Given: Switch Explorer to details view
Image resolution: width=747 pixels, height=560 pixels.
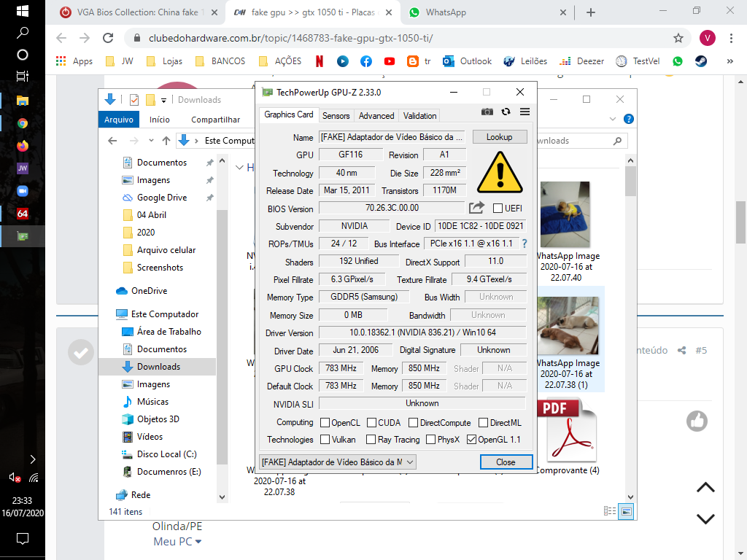Looking at the screenshot, I should coord(610,511).
